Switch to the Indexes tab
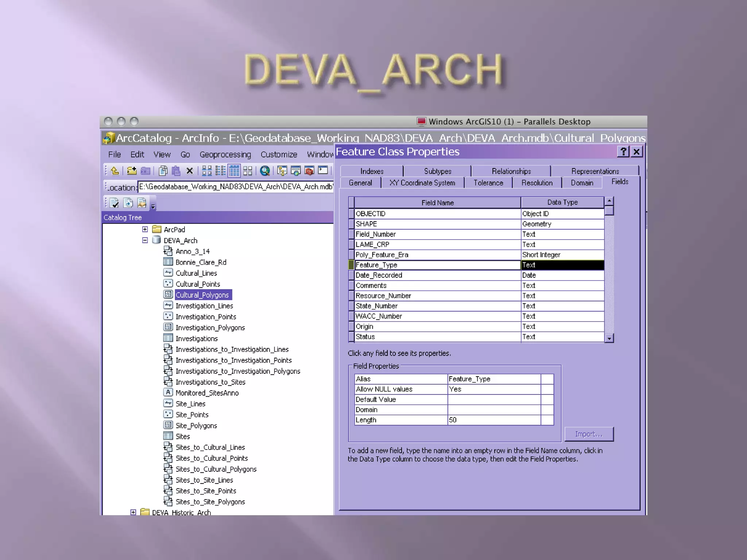 tap(372, 171)
